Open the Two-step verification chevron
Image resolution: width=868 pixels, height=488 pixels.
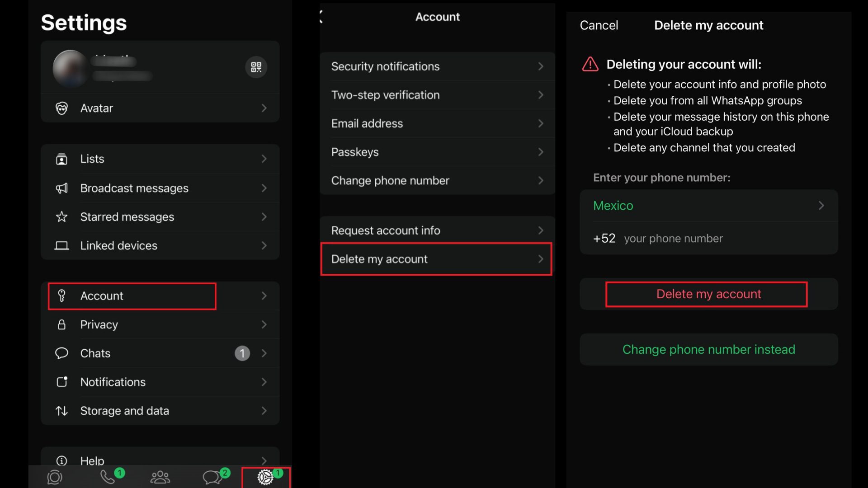click(x=541, y=95)
